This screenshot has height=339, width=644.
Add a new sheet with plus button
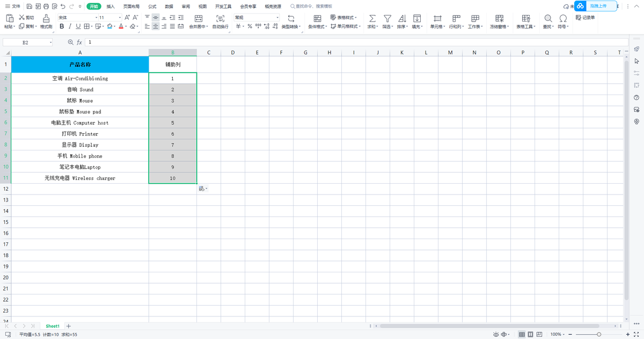68,326
